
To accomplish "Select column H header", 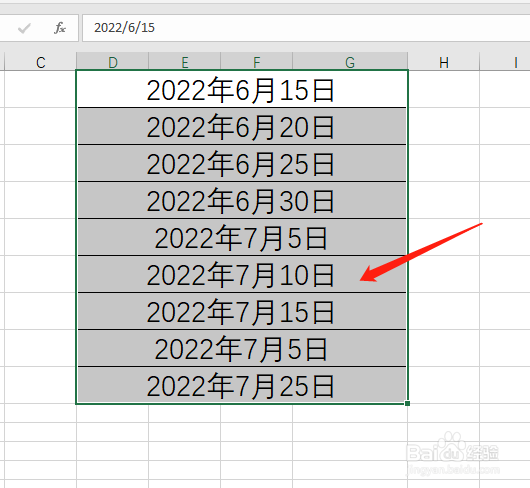I will point(444,62).
